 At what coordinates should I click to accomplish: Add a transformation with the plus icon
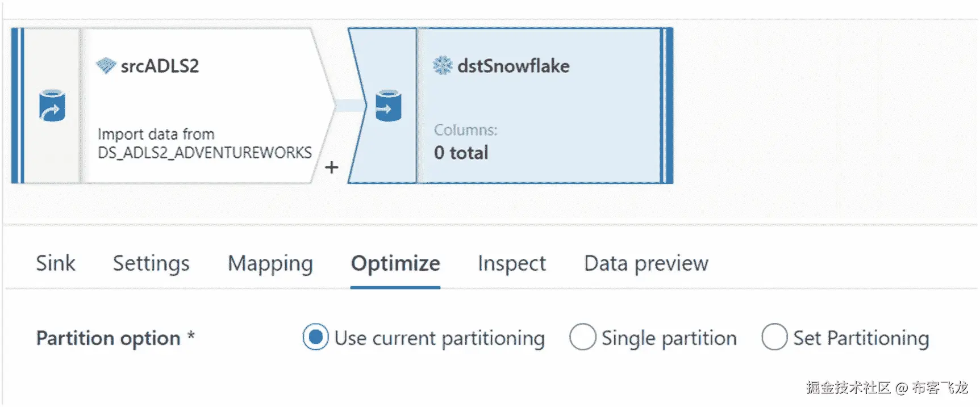click(x=332, y=167)
